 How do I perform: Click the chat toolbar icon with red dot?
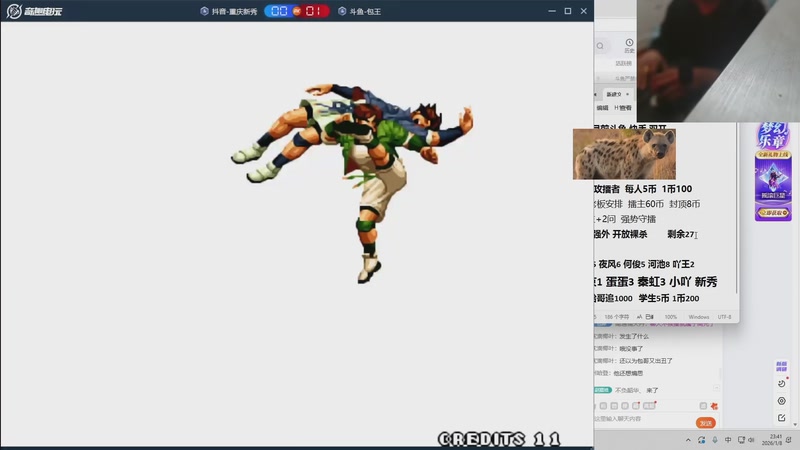click(x=636, y=406)
